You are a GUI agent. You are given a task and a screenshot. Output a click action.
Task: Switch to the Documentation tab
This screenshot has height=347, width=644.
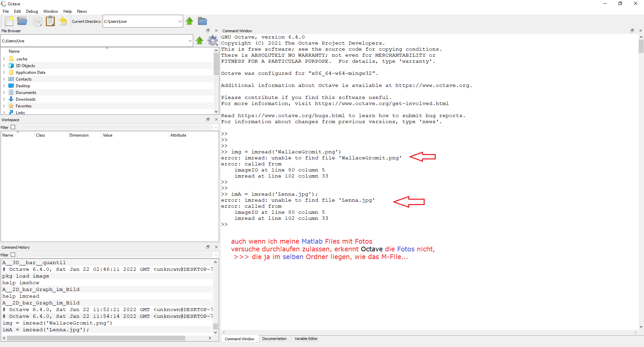tap(274, 339)
